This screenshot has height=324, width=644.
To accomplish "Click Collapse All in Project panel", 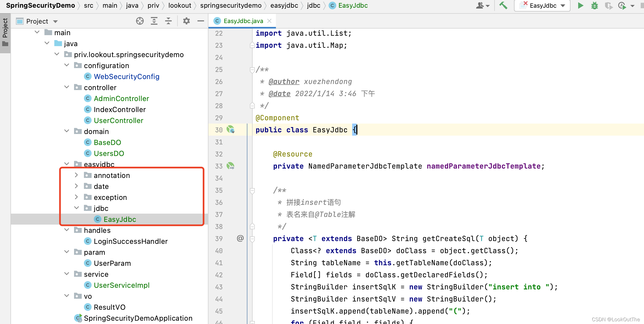I will (x=168, y=21).
